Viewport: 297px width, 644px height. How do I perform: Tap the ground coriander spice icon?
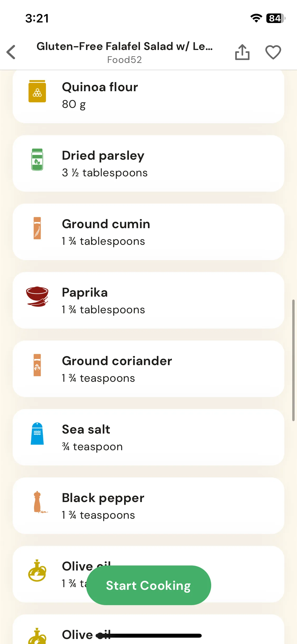click(x=37, y=365)
